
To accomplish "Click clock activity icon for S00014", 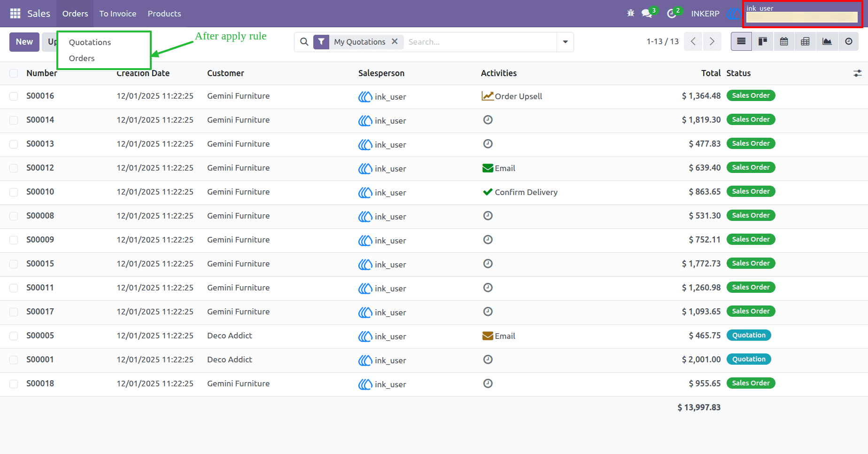I will pyautogui.click(x=488, y=120).
